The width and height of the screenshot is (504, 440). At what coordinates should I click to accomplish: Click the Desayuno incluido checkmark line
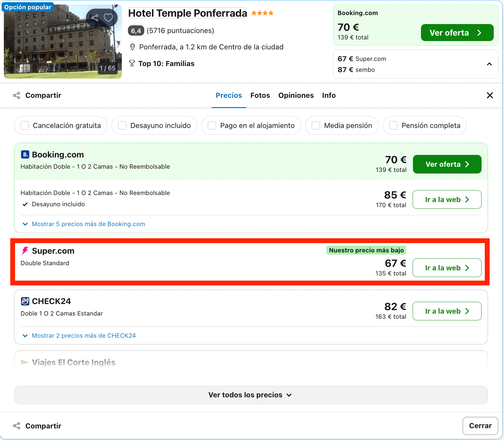(53, 204)
